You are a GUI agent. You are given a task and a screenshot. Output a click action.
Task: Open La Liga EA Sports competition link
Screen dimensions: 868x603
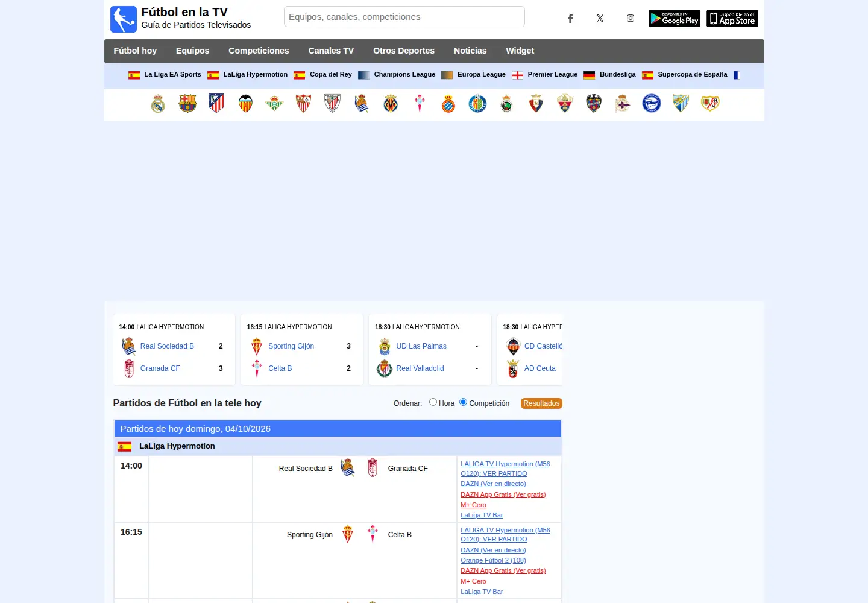[172, 75]
